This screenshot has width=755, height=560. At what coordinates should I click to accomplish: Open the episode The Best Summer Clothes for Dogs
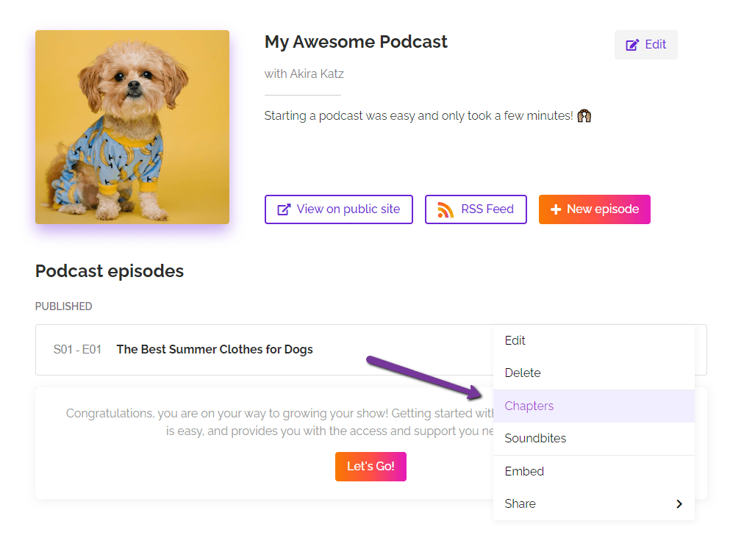coord(214,349)
